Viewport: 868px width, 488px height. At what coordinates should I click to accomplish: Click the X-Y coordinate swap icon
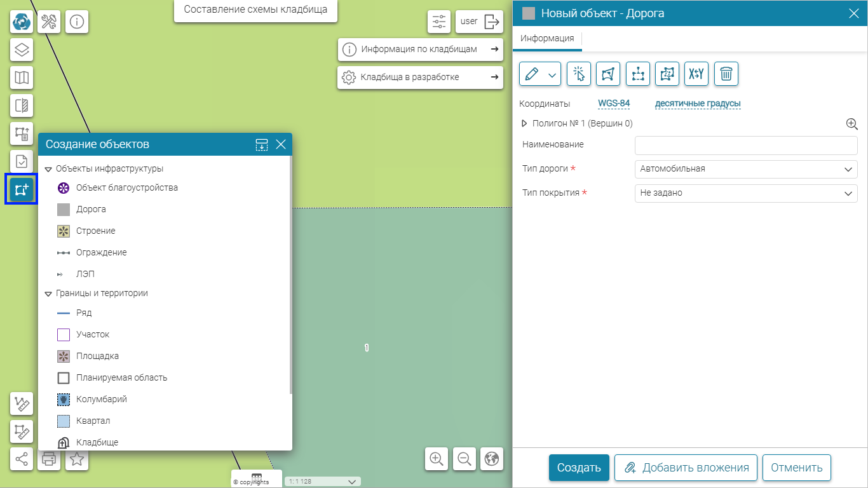[696, 74]
